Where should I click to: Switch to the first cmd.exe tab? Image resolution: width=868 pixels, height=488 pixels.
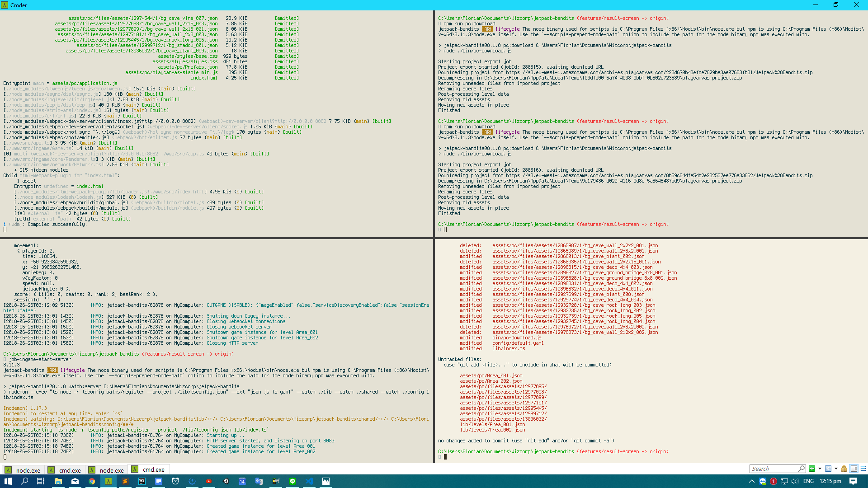coord(65,470)
